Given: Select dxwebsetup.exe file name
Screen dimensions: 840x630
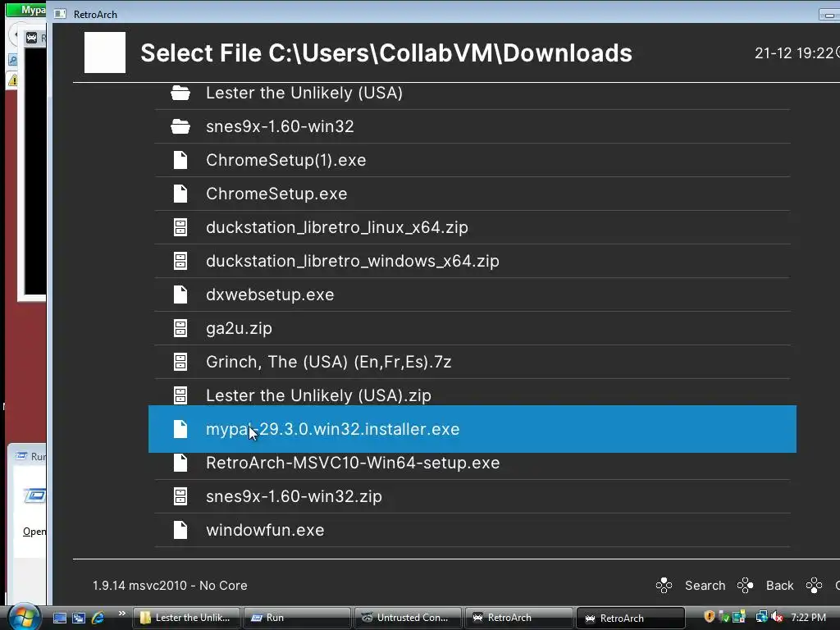Looking at the screenshot, I should click(270, 294).
